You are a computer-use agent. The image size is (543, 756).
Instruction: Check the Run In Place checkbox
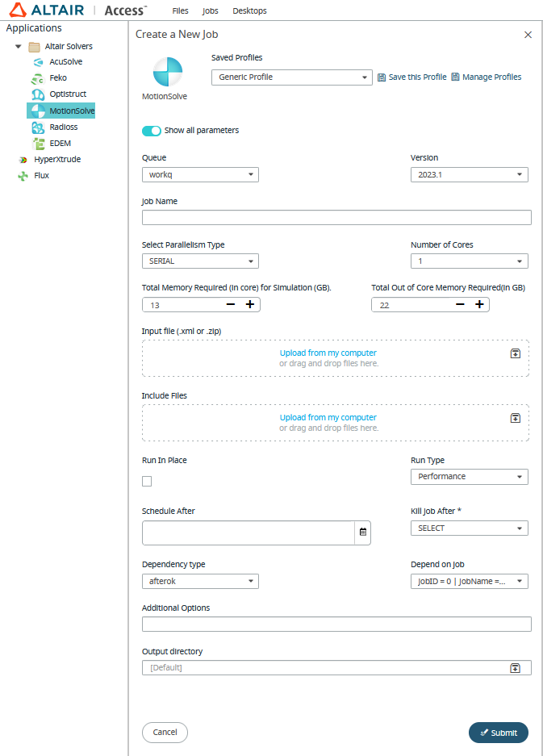click(x=147, y=481)
